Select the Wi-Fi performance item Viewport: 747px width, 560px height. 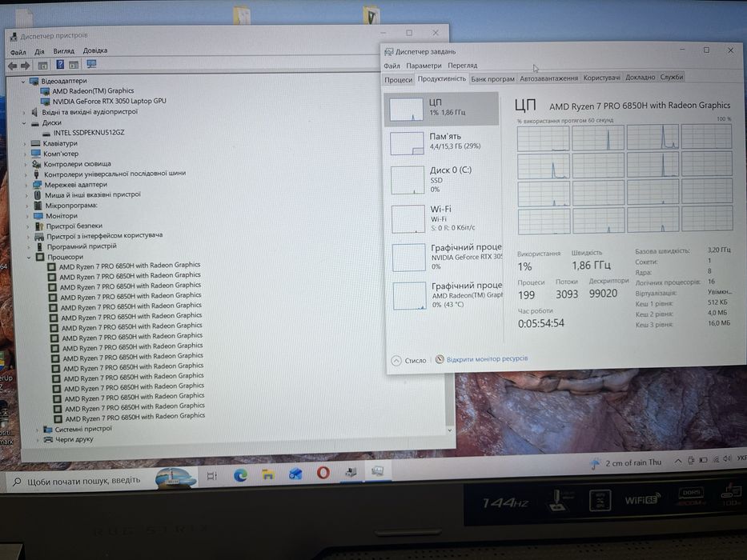tap(444, 218)
